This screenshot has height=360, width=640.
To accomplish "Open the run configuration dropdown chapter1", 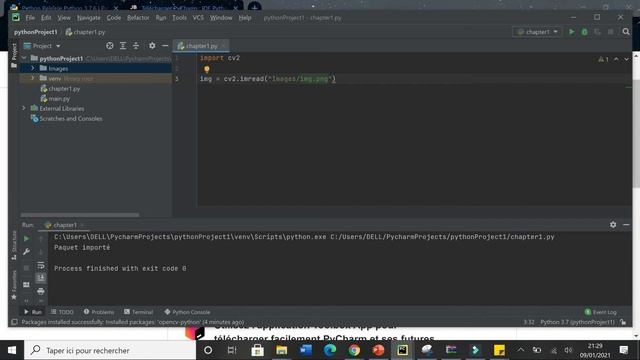I will click(x=537, y=32).
